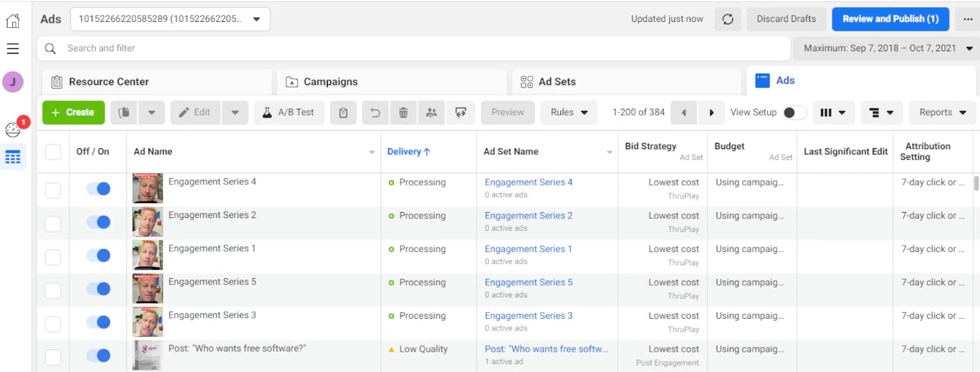Viewport: 980px width, 372px height.
Task: Open the Engagement Series 1 ad set link
Action: 528,249
